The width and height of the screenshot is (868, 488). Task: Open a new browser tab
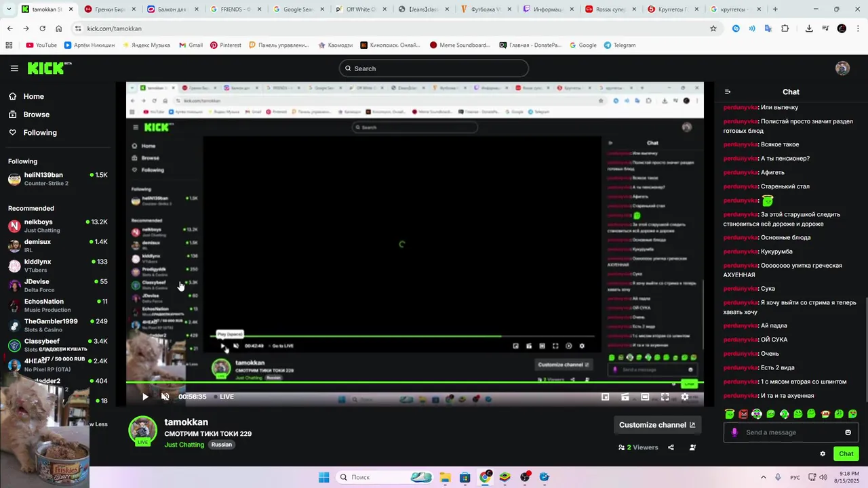775,9
